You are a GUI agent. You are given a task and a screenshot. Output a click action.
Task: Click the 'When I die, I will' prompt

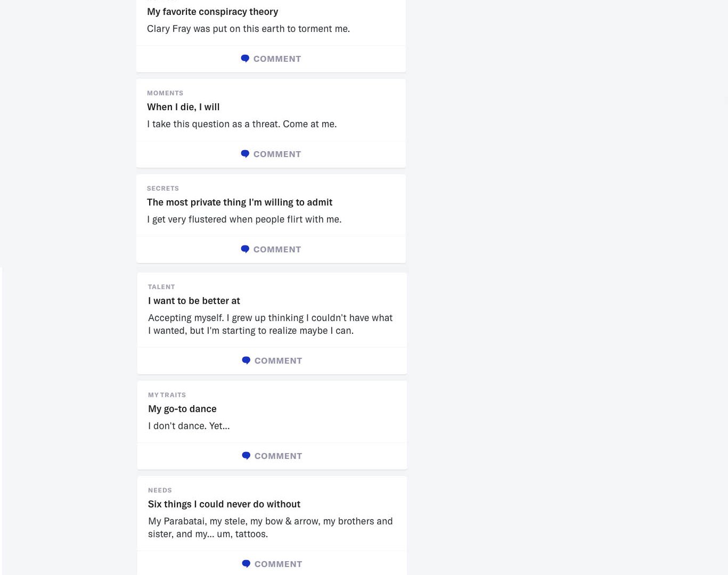[x=183, y=106]
